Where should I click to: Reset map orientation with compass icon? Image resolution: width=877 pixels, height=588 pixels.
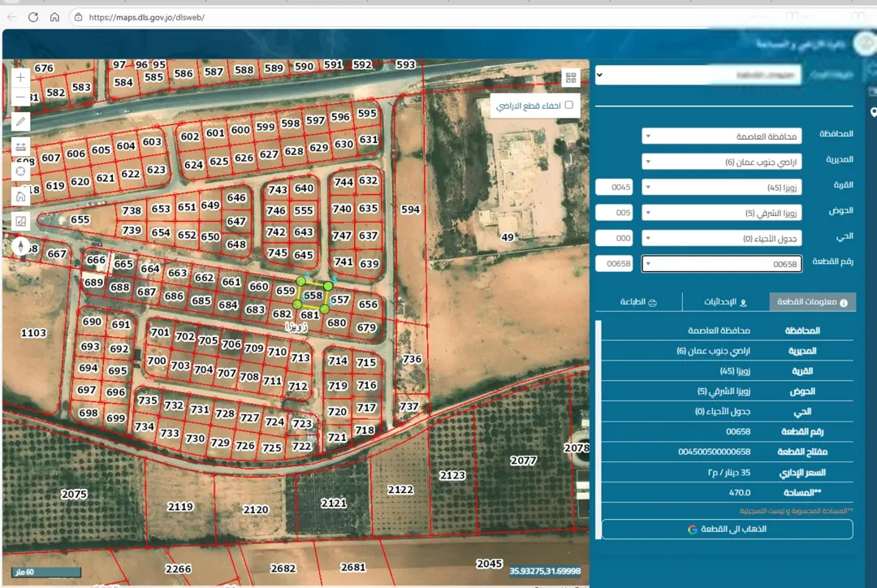(20, 246)
